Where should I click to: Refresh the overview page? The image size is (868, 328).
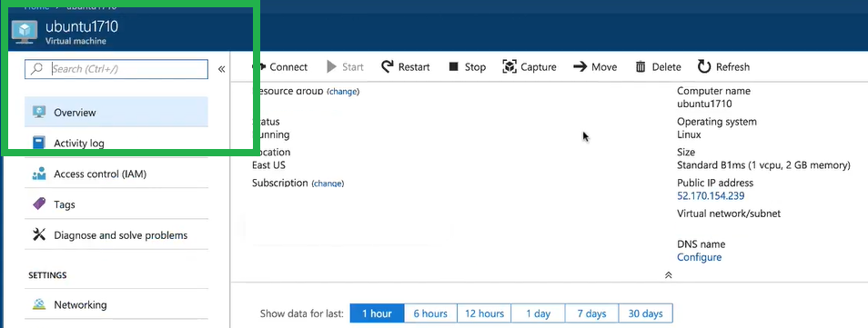(723, 67)
